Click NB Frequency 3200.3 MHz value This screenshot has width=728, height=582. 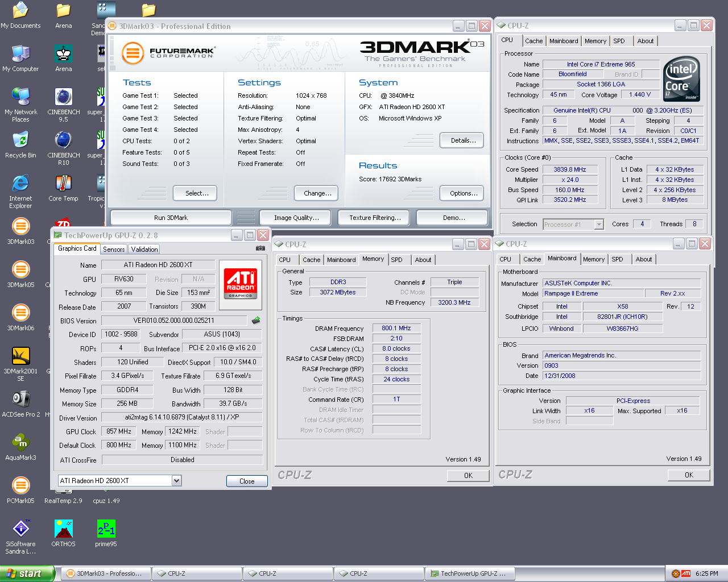454,302
